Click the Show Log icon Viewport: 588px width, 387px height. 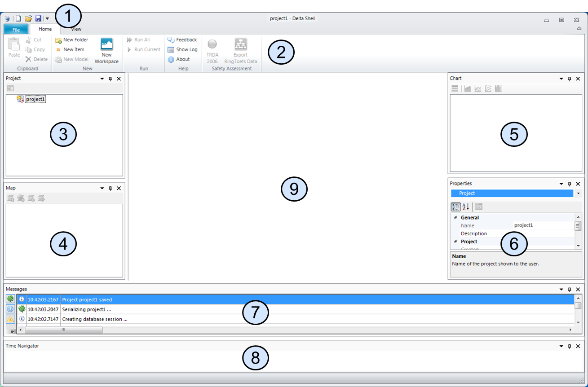(x=171, y=50)
